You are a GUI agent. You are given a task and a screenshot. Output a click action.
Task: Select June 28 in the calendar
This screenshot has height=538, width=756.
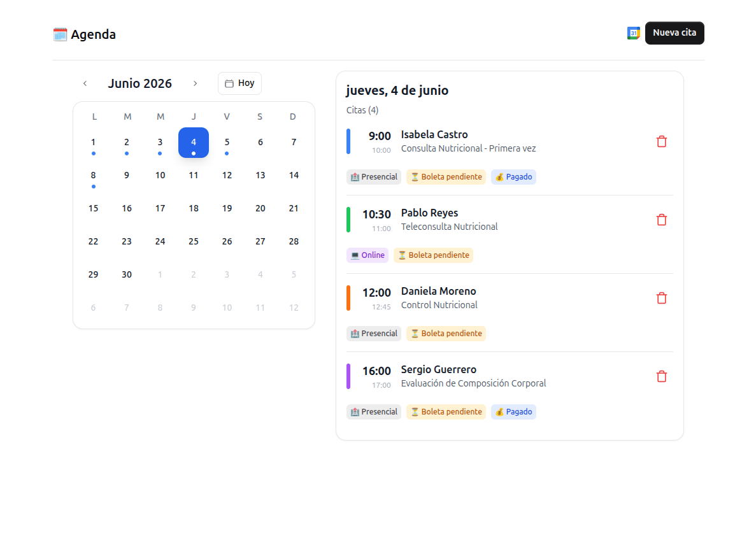pyautogui.click(x=294, y=241)
